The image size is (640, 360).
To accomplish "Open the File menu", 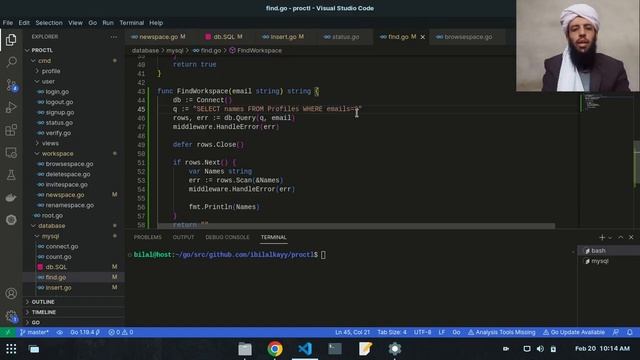I will [8, 23].
